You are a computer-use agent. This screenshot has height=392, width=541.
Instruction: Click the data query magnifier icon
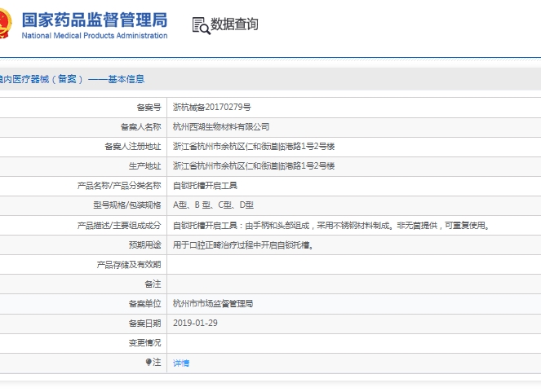(x=202, y=25)
